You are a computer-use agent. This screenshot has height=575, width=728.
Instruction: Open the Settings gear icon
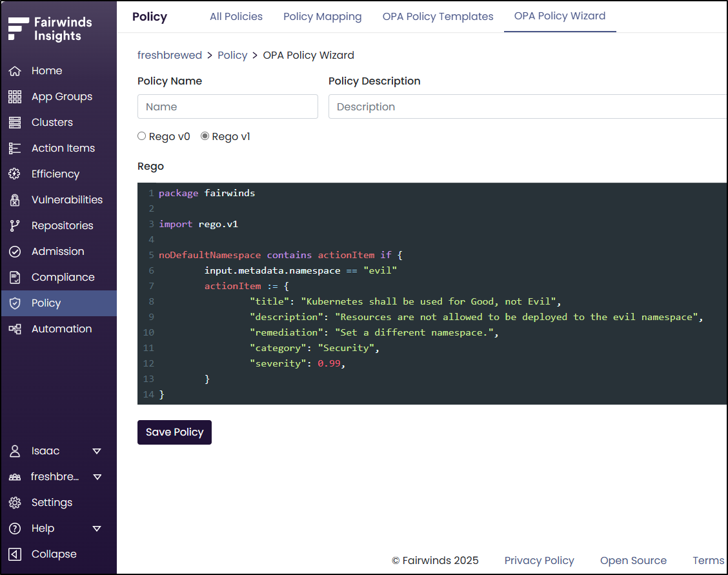pyautogui.click(x=15, y=503)
